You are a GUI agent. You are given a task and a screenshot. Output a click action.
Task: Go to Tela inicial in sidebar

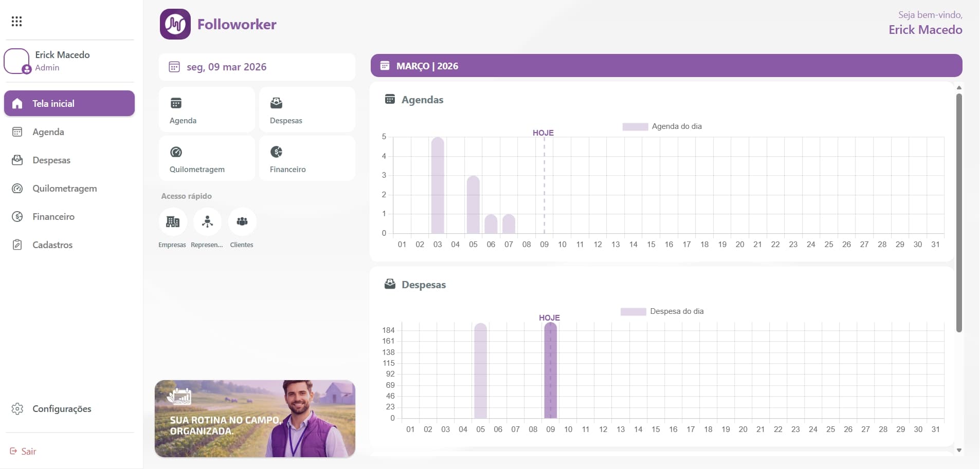(x=69, y=103)
